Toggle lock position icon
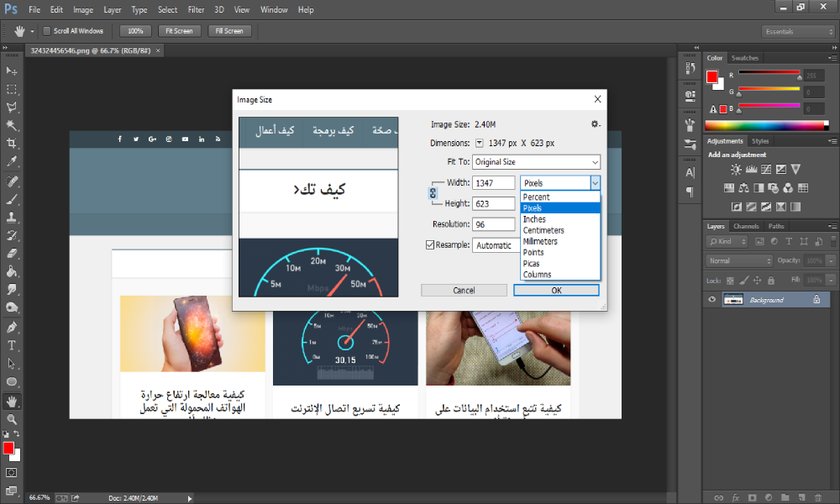840x504 pixels. click(x=757, y=280)
